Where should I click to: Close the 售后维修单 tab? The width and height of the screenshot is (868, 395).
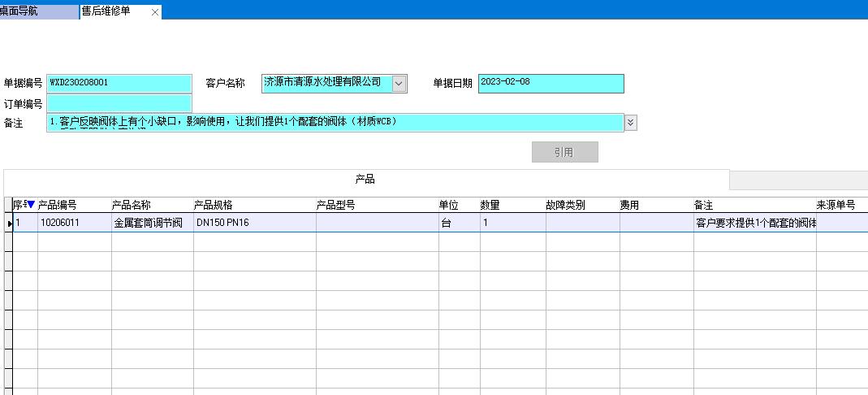point(155,12)
